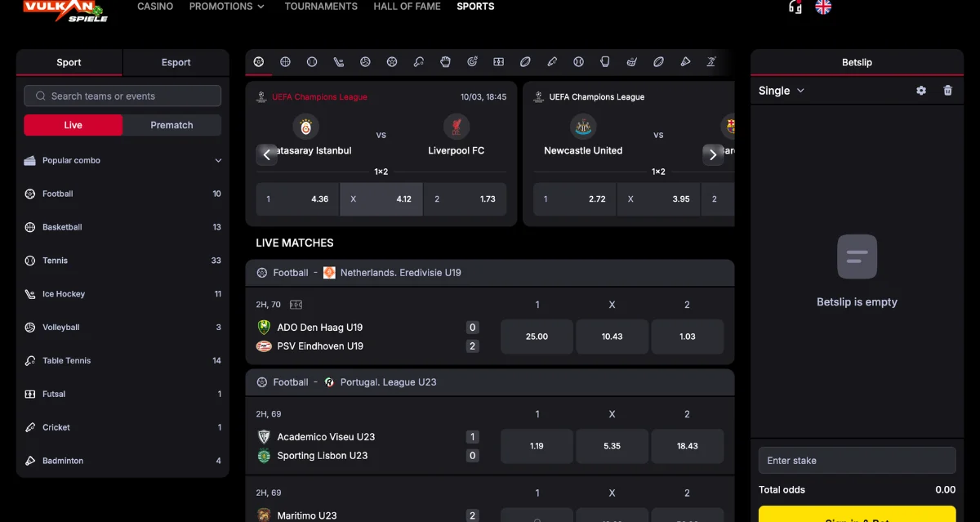Bet on Newcastle win at 2.72

tap(575, 199)
